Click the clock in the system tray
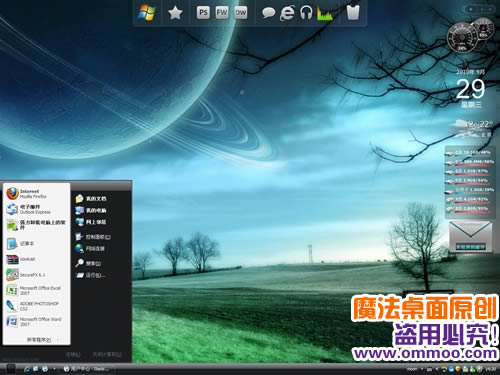This screenshot has height=375, width=500. coord(491,369)
